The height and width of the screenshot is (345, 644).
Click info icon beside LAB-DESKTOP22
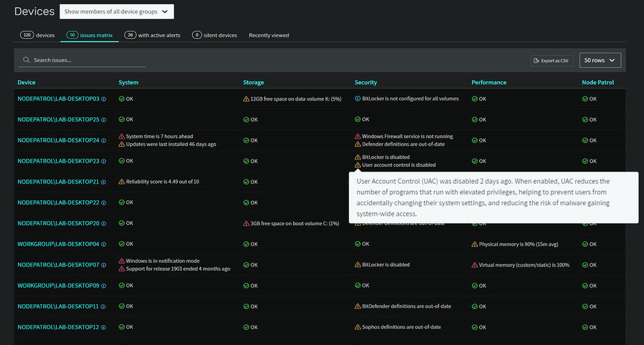(x=103, y=203)
